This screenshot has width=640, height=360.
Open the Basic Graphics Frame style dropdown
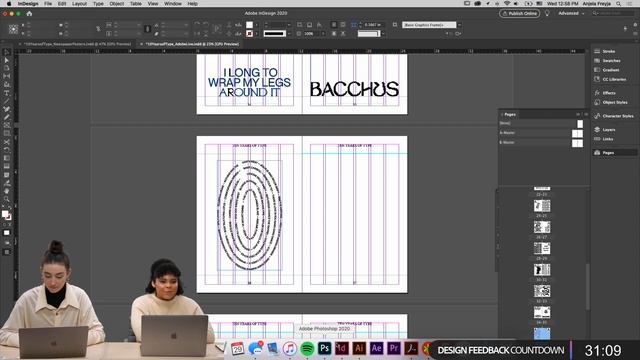(460, 25)
